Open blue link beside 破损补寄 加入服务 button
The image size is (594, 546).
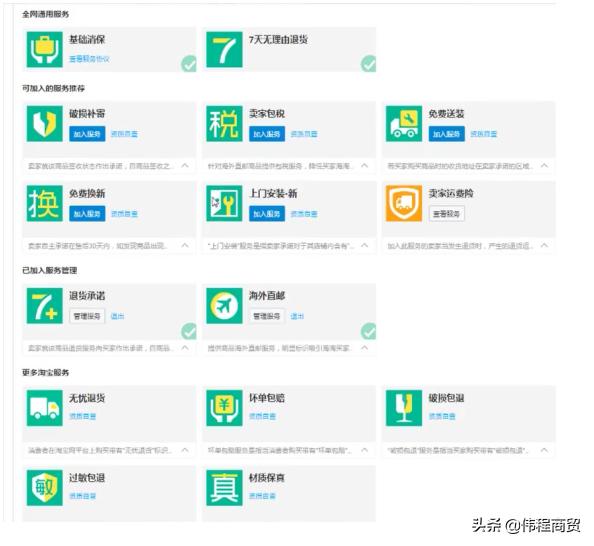click(x=124, y=134)
